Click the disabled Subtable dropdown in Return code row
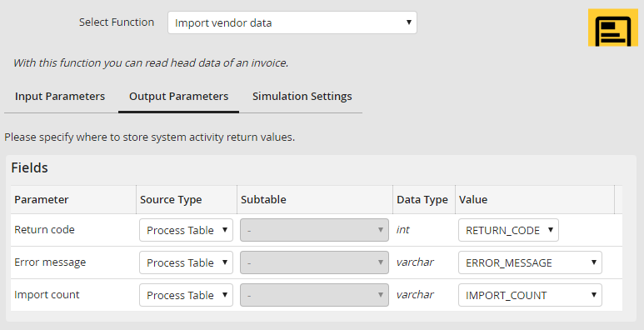644x330 pixels. [x=314, y=230]
